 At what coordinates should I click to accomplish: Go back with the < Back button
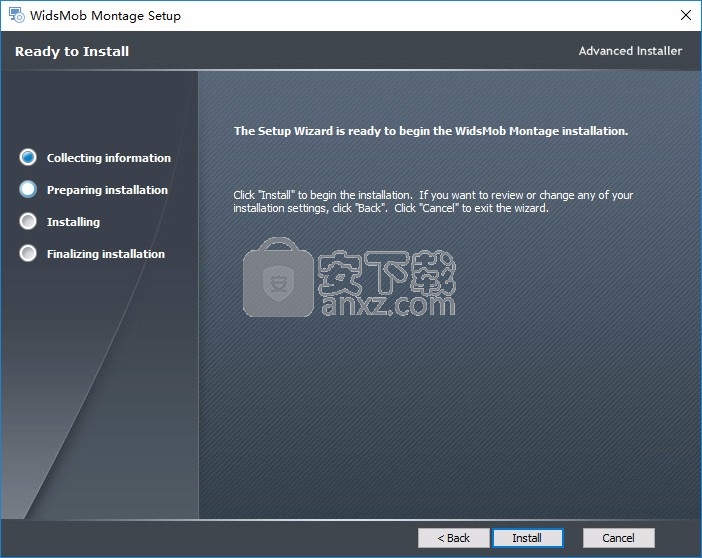(x=454, y=538)
